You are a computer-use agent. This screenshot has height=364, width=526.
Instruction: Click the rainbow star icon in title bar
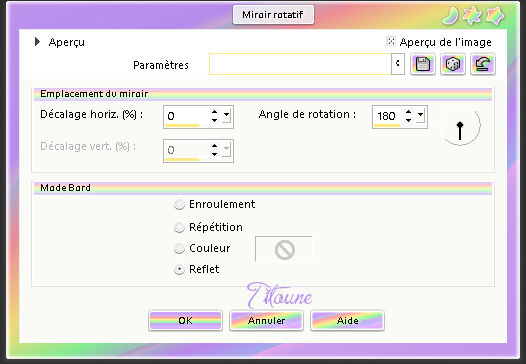472,16
